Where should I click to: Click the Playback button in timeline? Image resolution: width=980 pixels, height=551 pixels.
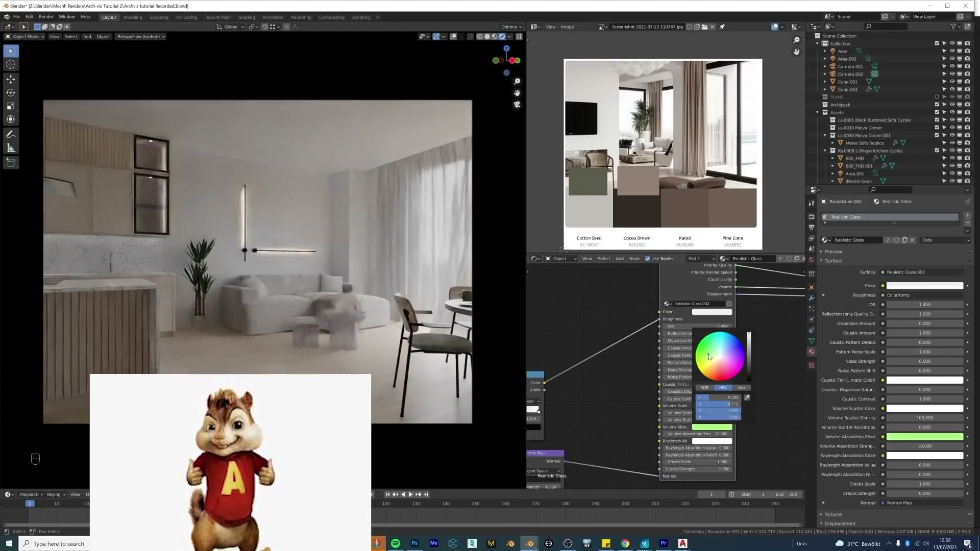click(x=32, y=494)
